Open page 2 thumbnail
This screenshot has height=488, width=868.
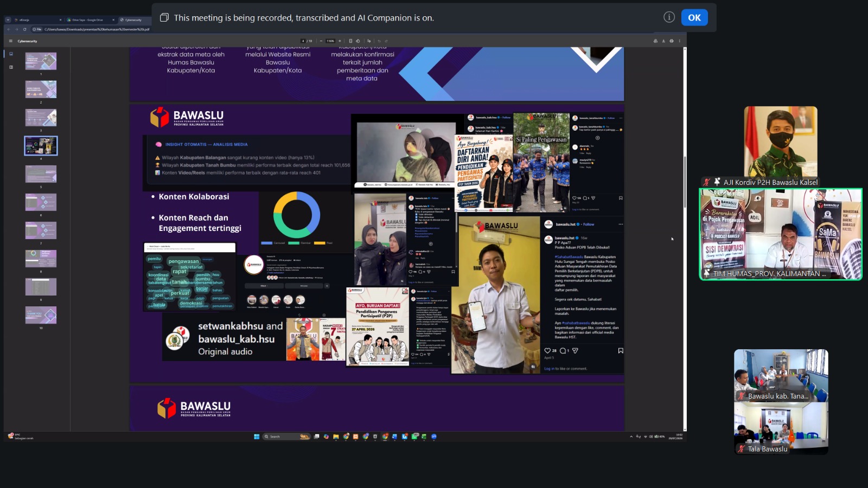(x=41, y=89)
